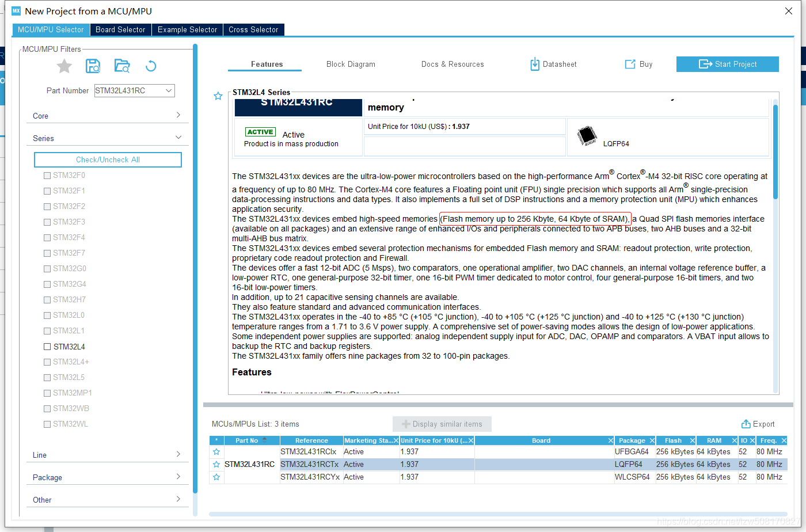Screen dimensions: 806x532
Task: Remove the IO column
Action: click(x=752, y=440)
